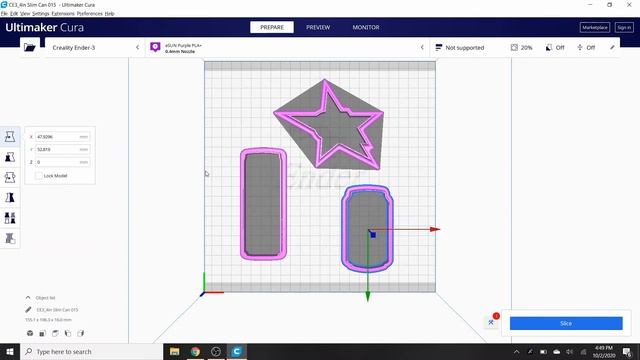Click the red X-axis move arrow
The height and width of the screenshot is (360, 640).
(x=435, y=229)
